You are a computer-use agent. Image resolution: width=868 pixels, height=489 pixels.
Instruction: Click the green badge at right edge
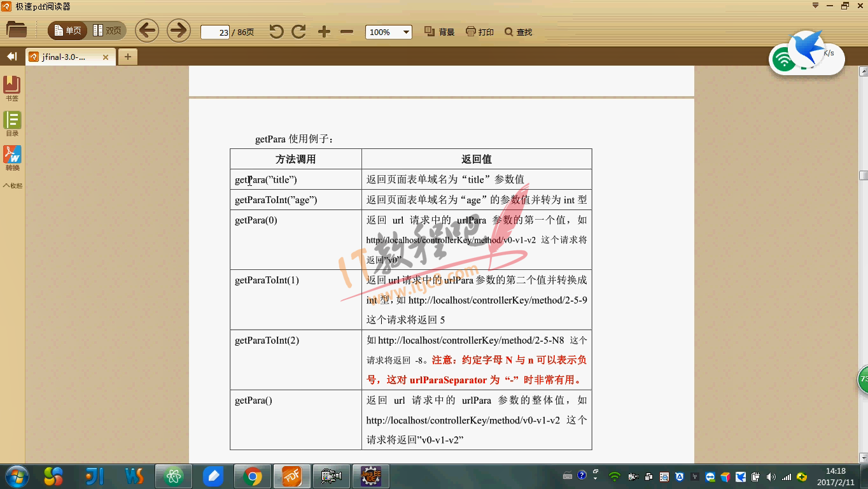click(x=863, y=379)
